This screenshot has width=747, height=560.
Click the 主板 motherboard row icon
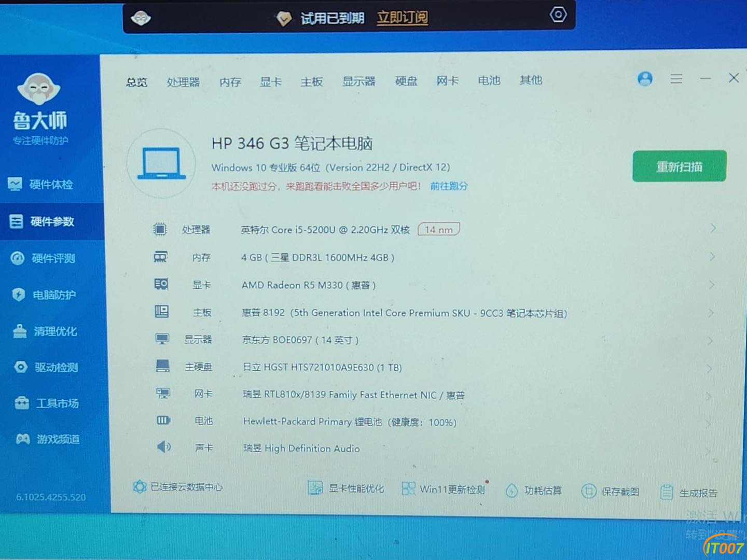point(162,312)
